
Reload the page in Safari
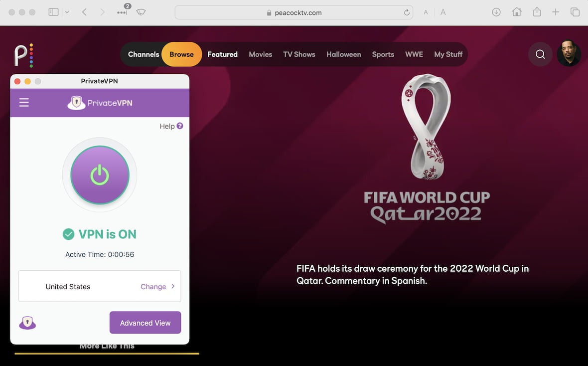(x=407, y=12)
